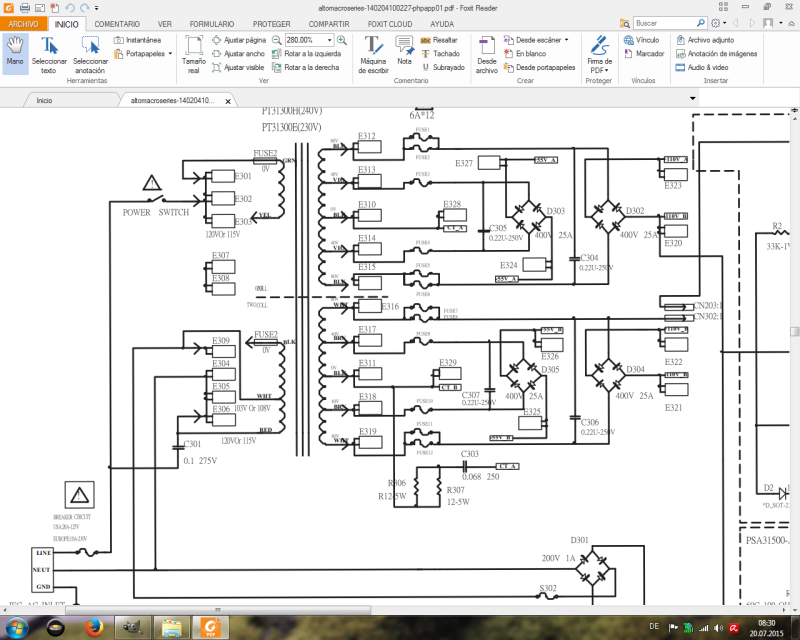Open the advanced search folder icon
800x640 pixels.
click(624, 23)
